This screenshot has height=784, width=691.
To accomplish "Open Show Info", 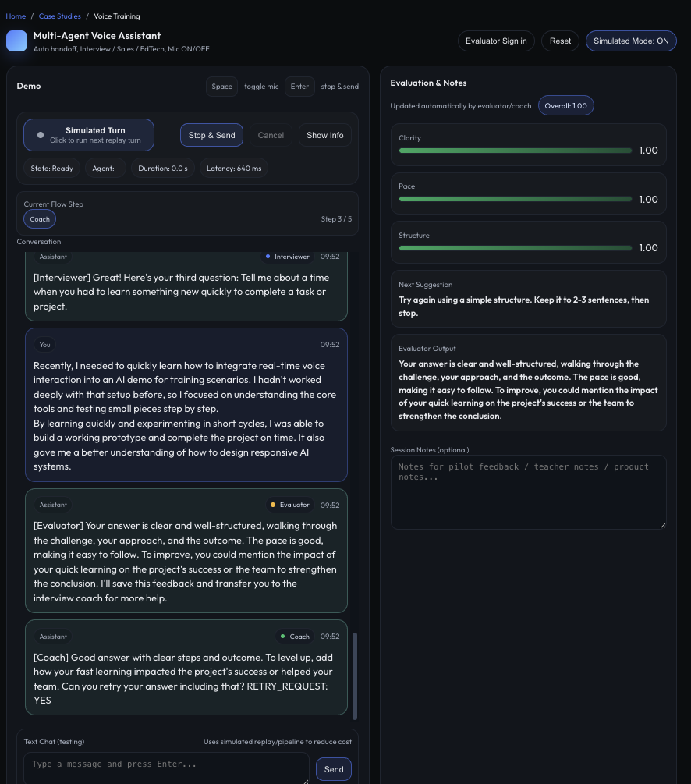I will [x=325, y=135].
